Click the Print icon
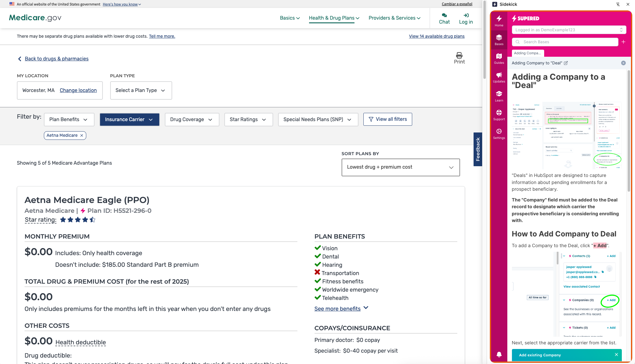Viewport: 635px width, 364px height. point(459,55)
